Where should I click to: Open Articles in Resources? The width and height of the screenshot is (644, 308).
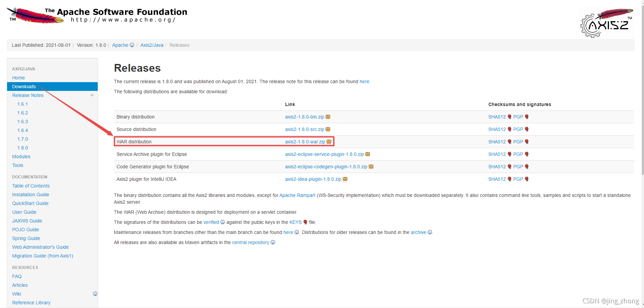(20, 285)
